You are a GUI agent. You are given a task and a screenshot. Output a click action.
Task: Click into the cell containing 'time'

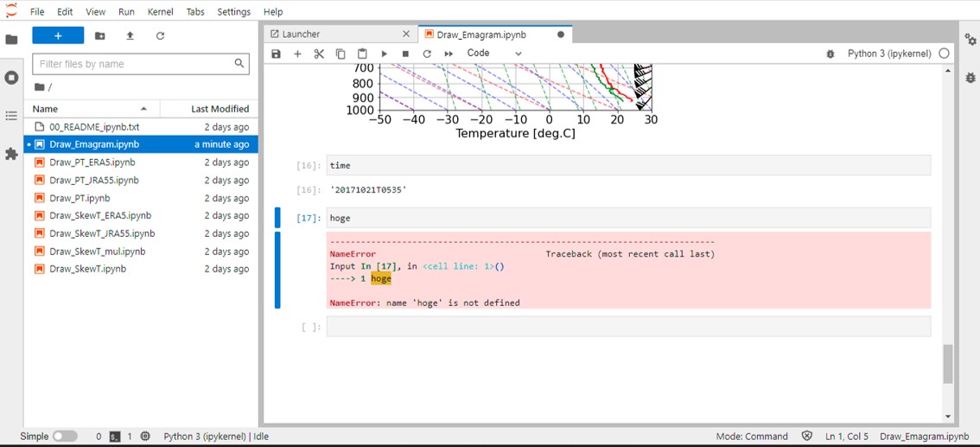[x=628, y=166]
